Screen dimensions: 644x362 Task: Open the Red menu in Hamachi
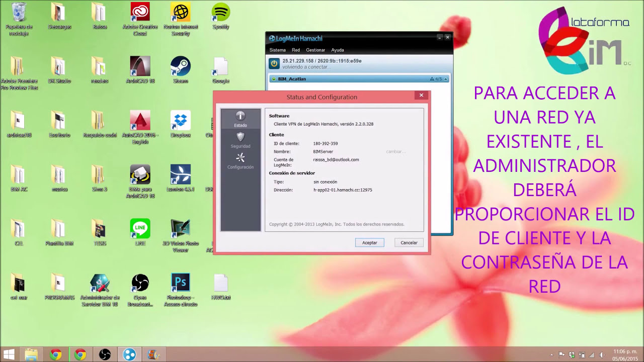(296, 50)
